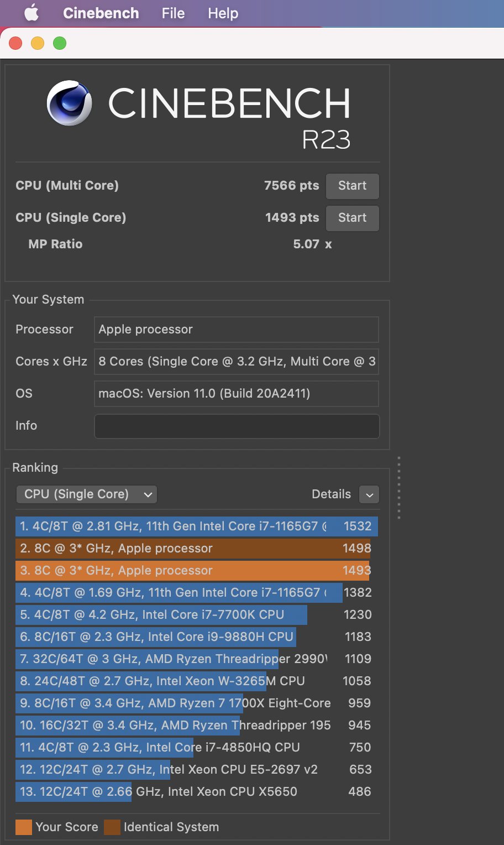Click the Cinebench sphere logo
The height and width of the screenshot is (845, 504).
tap(69, 103)
